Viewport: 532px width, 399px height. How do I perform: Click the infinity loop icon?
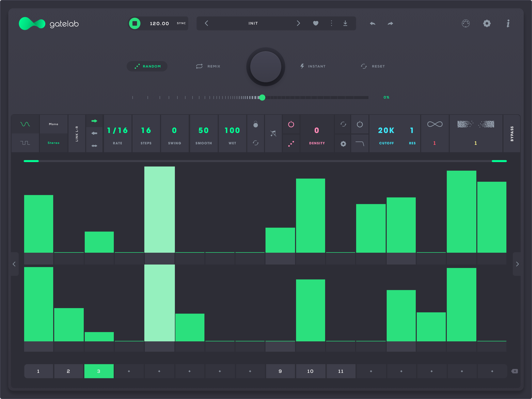pyautogui.click(x=435, y=124)
